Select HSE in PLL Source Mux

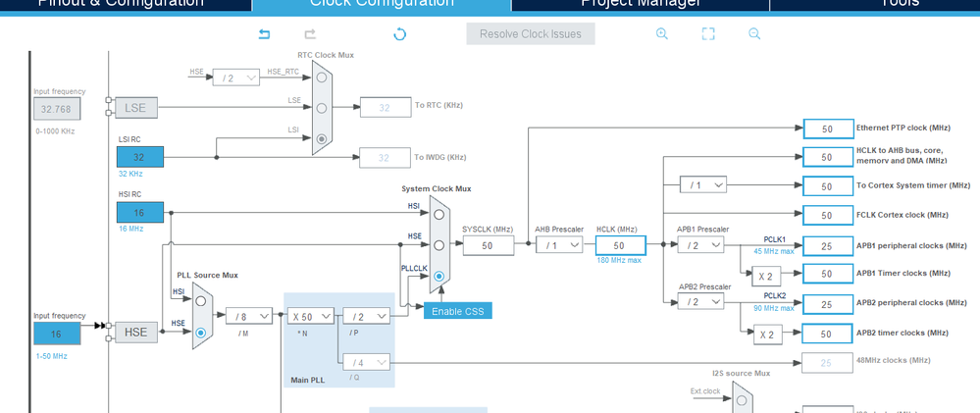(x=201, y=333)
